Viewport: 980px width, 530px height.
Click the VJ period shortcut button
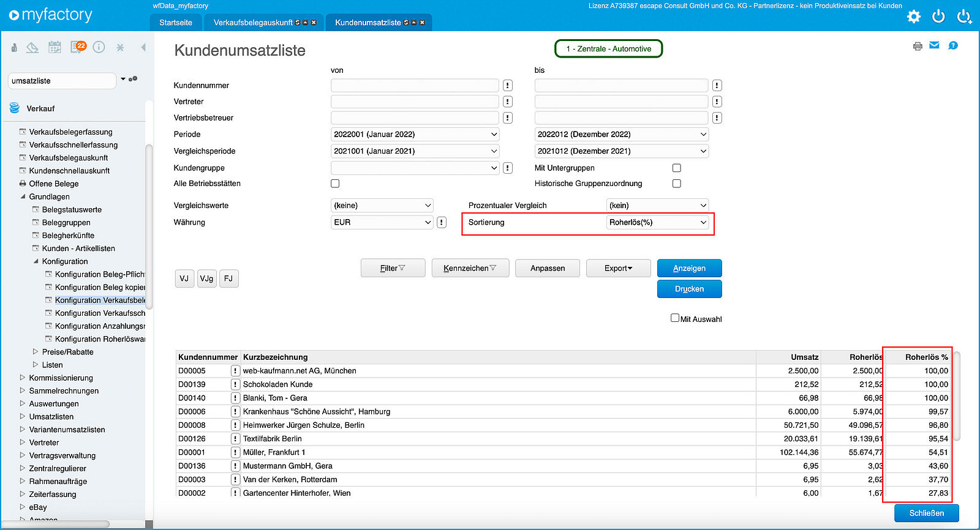tap(184, 278)
